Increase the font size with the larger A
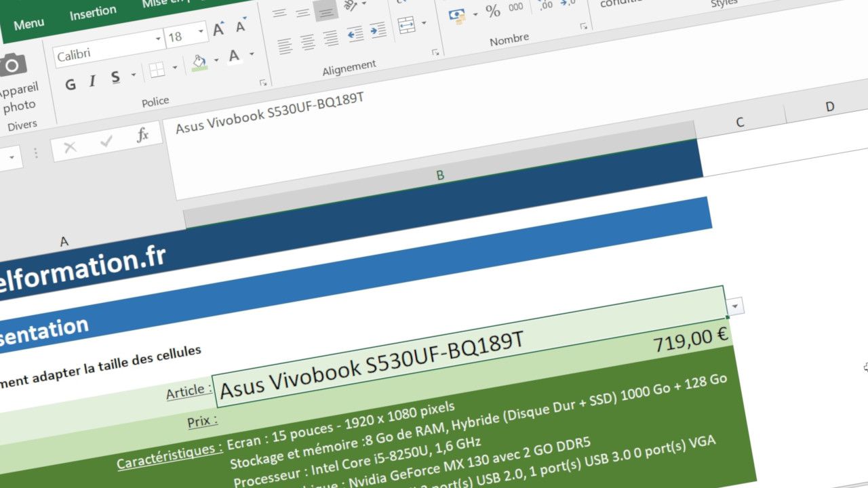The width and height of the screenshot is (868, 488). point(218,29)
